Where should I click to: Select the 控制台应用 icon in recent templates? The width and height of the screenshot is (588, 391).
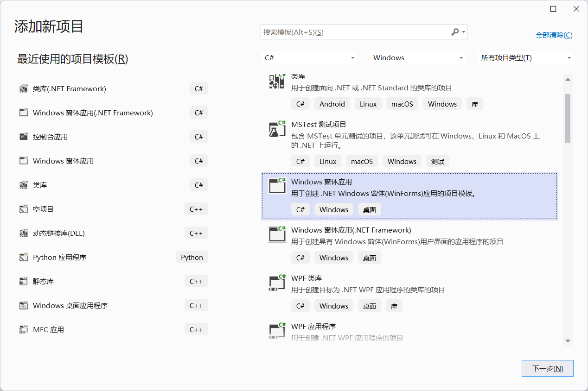click(x=24, y=137)
